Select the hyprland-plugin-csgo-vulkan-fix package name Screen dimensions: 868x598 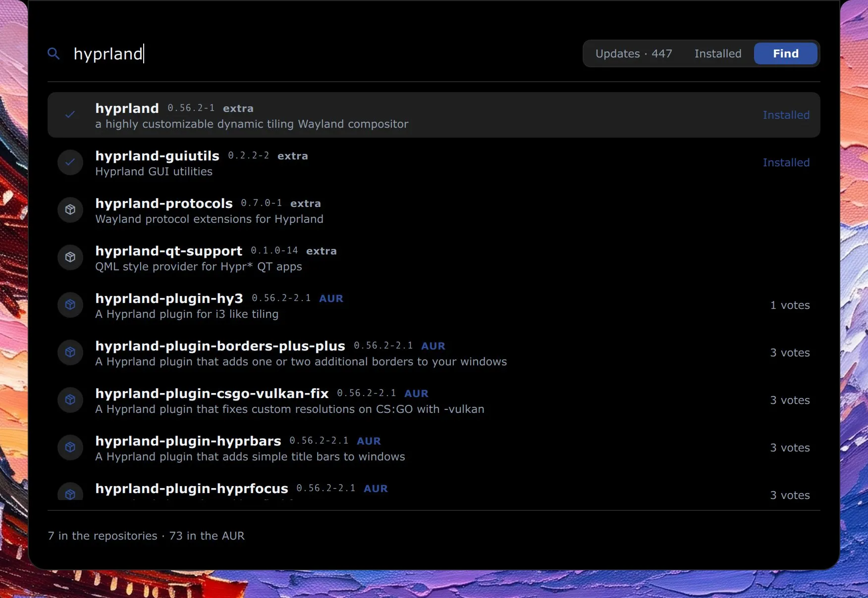coord(212,394)
